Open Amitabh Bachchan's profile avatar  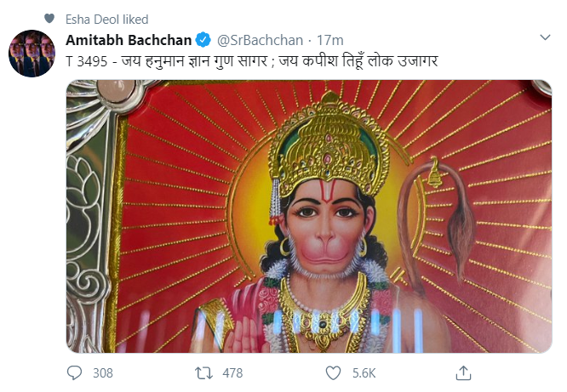pyautogui.click(x=31, y=53)
